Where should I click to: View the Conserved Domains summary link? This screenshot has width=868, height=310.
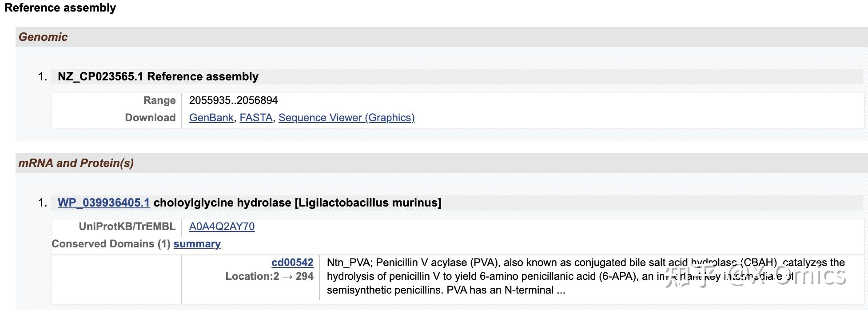(x=197, y=244)
